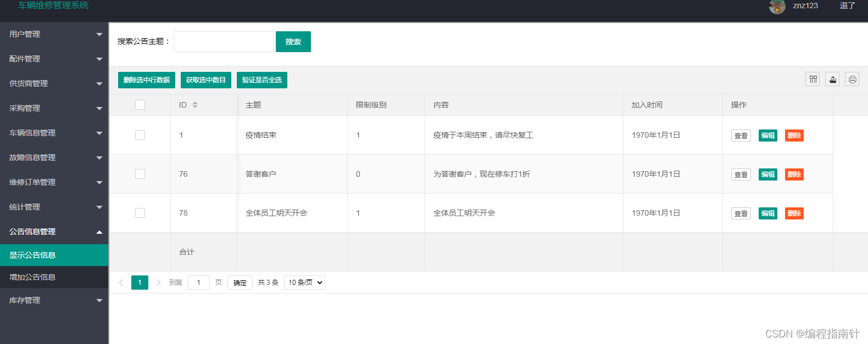The width and height of the screenshot is (868, 344).
Task: View the 疫情结束 announcement with 查看
Action: pos(741,136)
